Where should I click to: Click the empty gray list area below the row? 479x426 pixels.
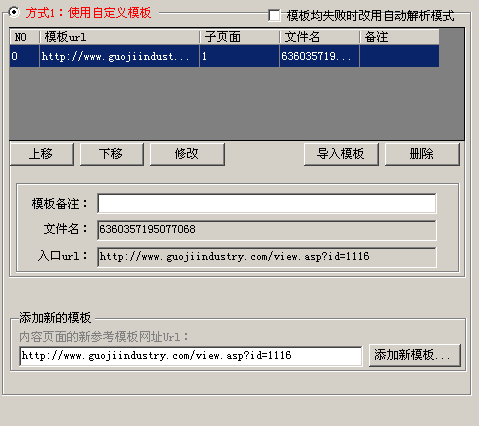coord(237,103)
